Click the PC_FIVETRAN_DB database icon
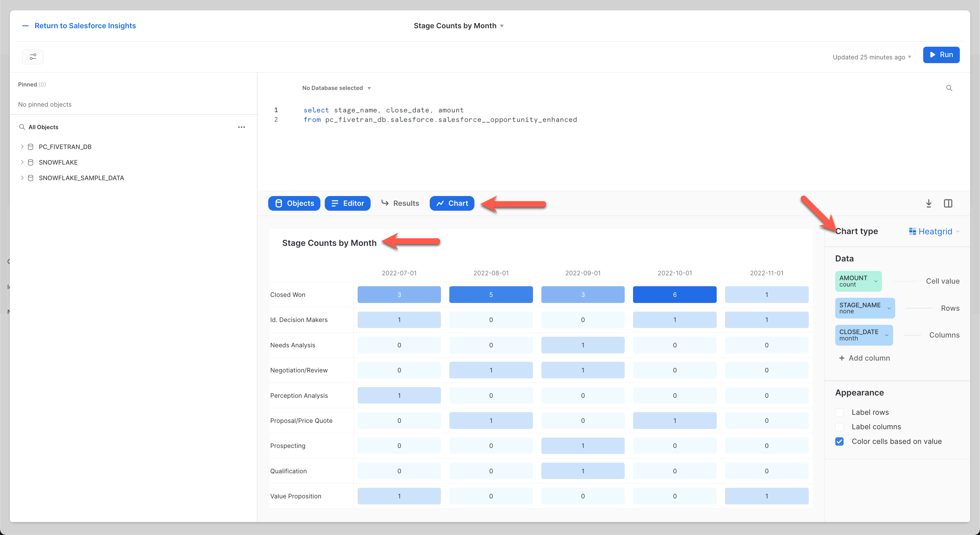This screenshot has height=535, width=980. [x=31, y=146]
